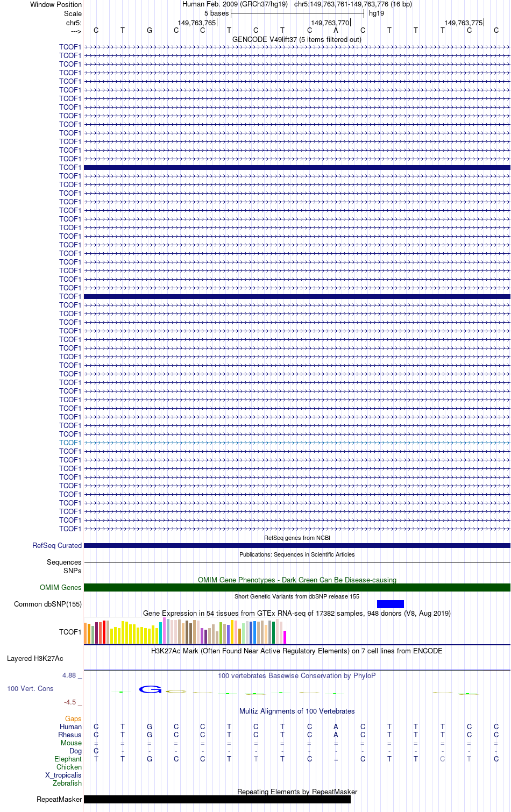Click position marker 149,763,765
Screen dimensions: 511x812
point(196,23)
